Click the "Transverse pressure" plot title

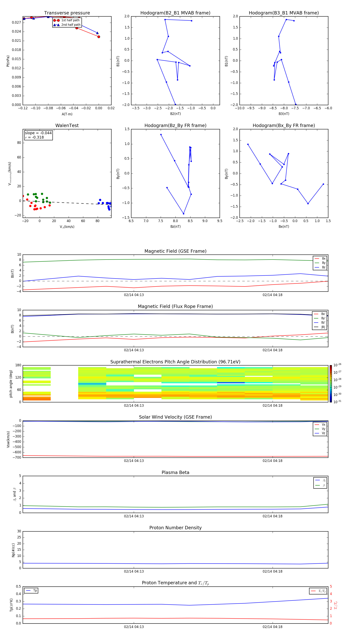[x=67, y=13]
